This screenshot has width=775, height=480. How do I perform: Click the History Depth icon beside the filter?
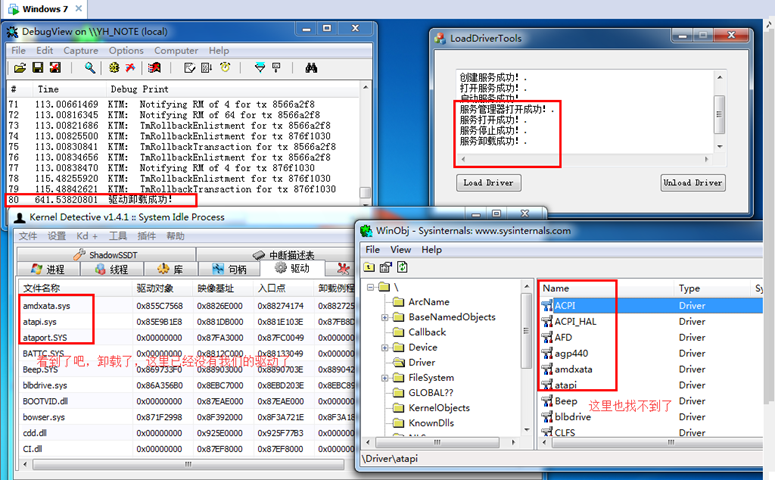[276, 68]
